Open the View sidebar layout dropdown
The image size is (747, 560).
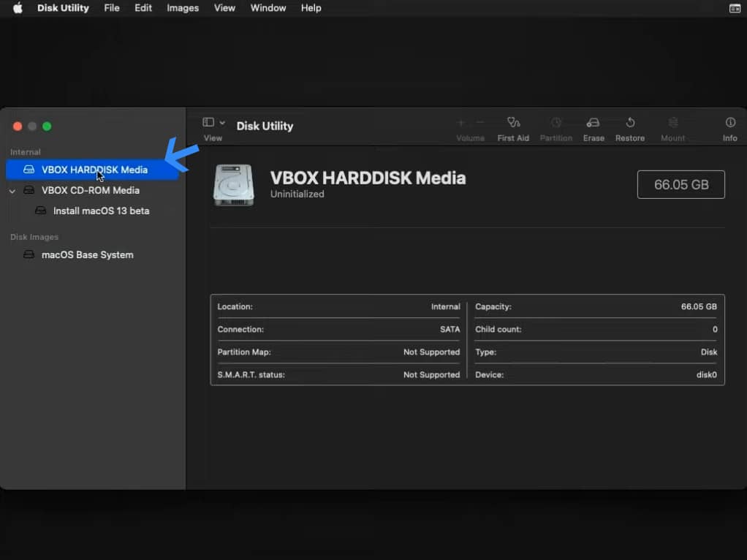click(x=208, y=122)
